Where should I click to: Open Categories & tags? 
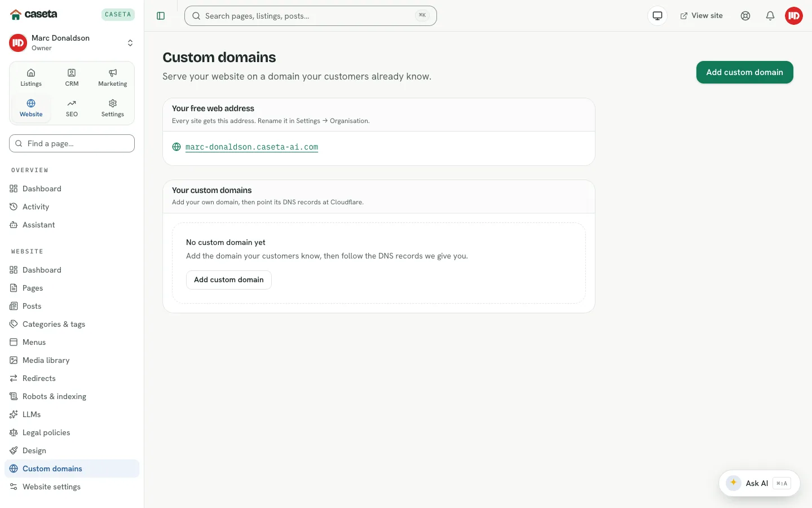pos(72,324)
